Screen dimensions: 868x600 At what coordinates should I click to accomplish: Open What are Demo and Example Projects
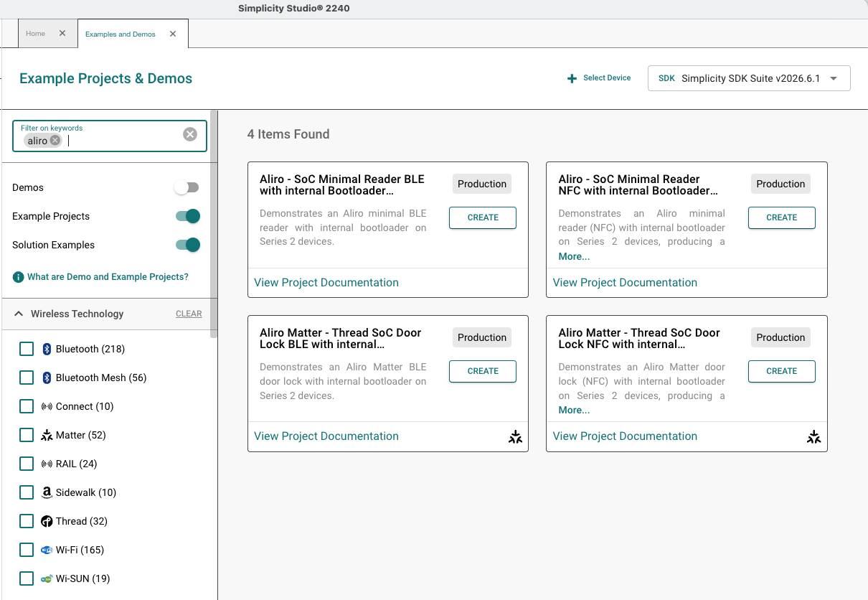(x=108, y=277)
